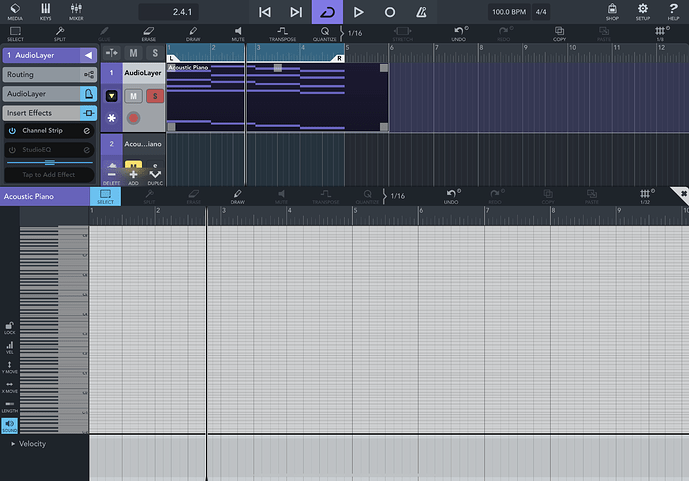Expand the Routing section
Viewport: 689px width, 481px height.
click(x=48, y=74)
